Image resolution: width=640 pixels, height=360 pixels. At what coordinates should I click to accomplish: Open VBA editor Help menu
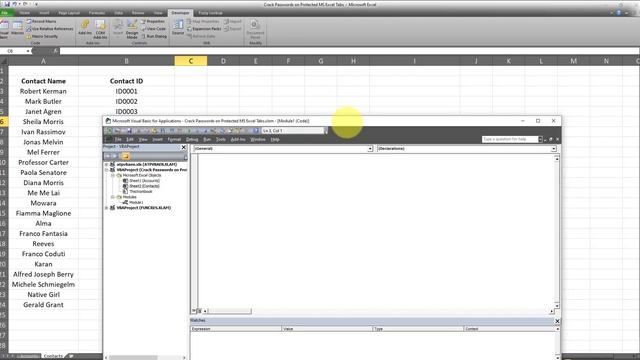(275, 139)
